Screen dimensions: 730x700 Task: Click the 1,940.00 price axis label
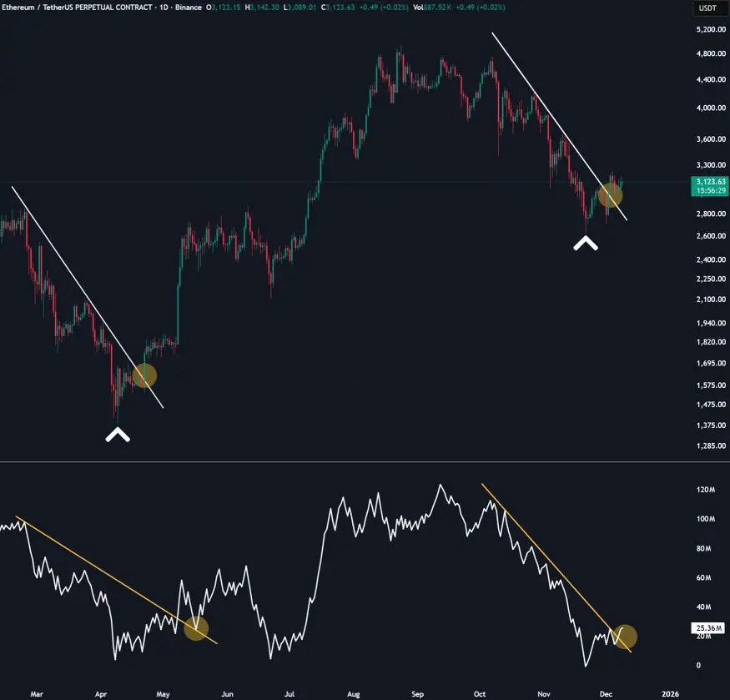[711, 323]
